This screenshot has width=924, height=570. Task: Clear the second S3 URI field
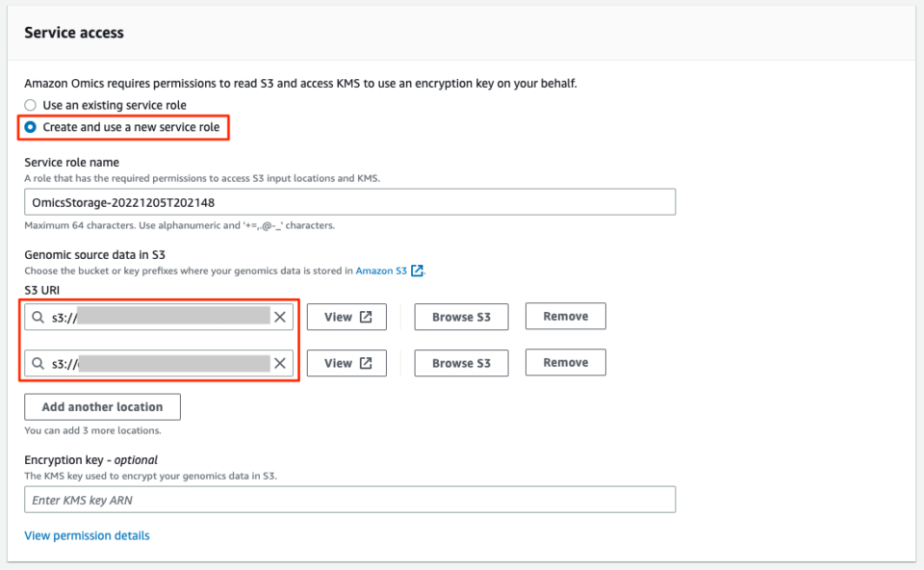[280, 363]
